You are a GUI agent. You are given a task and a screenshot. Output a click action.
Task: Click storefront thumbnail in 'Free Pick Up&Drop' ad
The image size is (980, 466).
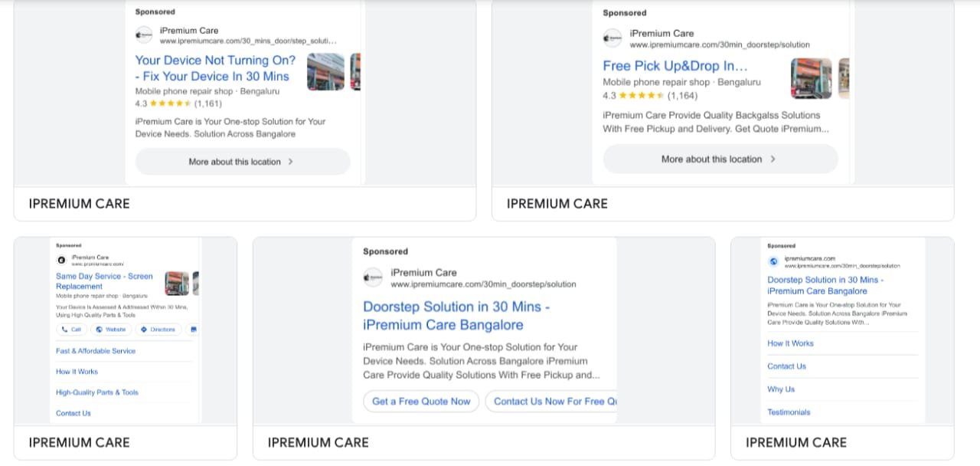(x=811, y=78)
